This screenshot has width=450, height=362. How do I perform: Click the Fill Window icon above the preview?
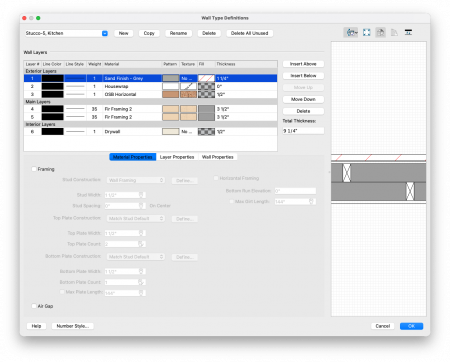point(367,32)
